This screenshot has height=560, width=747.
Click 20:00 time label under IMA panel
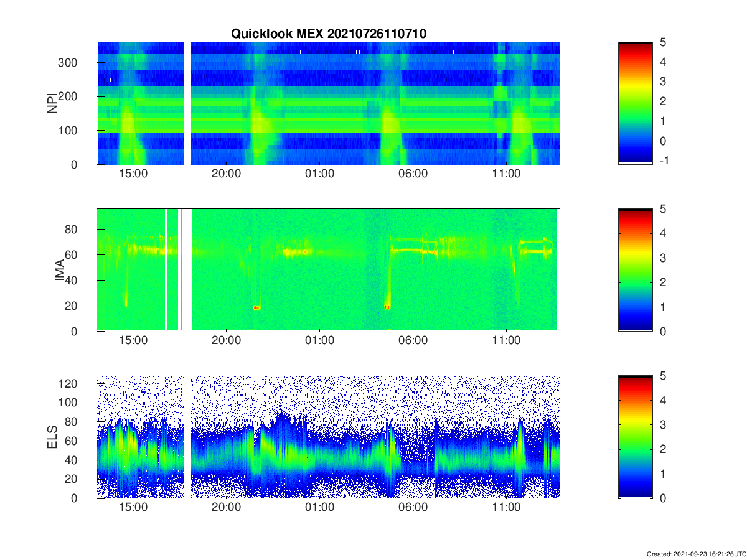point(227,342)
